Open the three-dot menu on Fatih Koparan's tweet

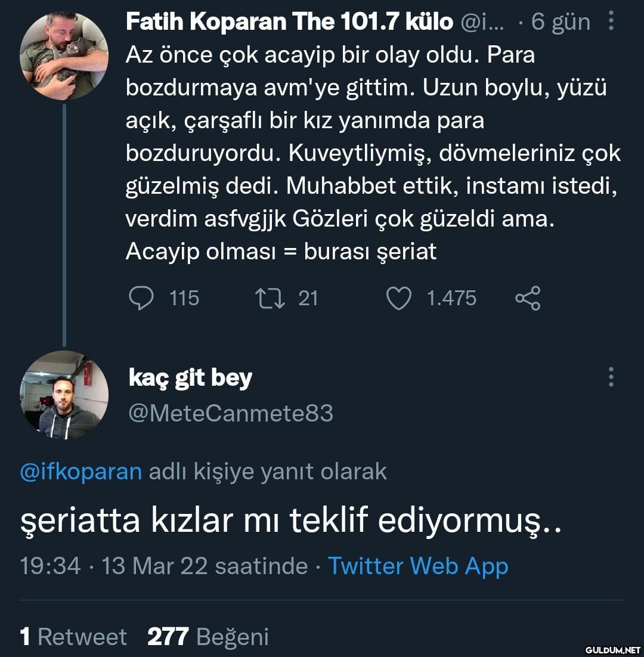(611, 22)
